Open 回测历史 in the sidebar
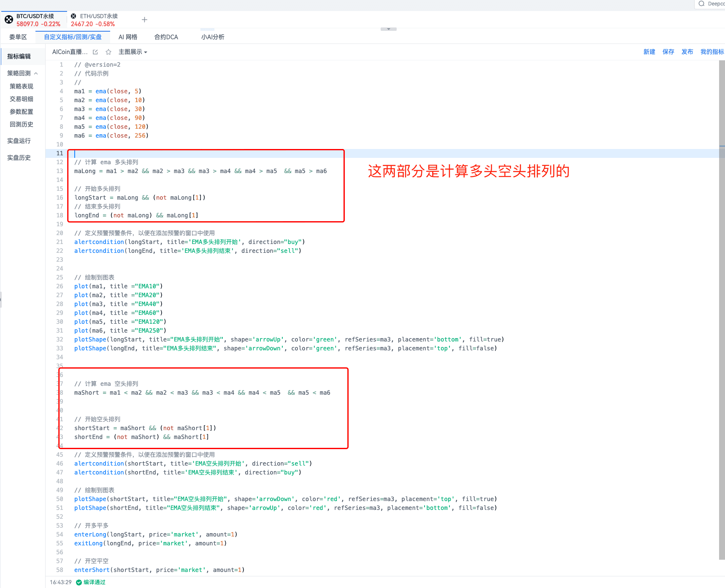Image resolution: width=725 pixels, height=588 pixels. (x=22, y=125)
